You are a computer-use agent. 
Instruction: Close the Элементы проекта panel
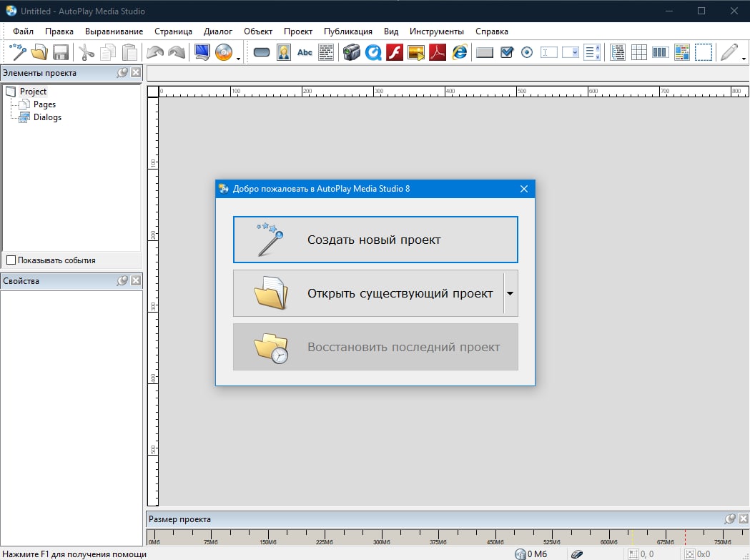pos(136,72)
